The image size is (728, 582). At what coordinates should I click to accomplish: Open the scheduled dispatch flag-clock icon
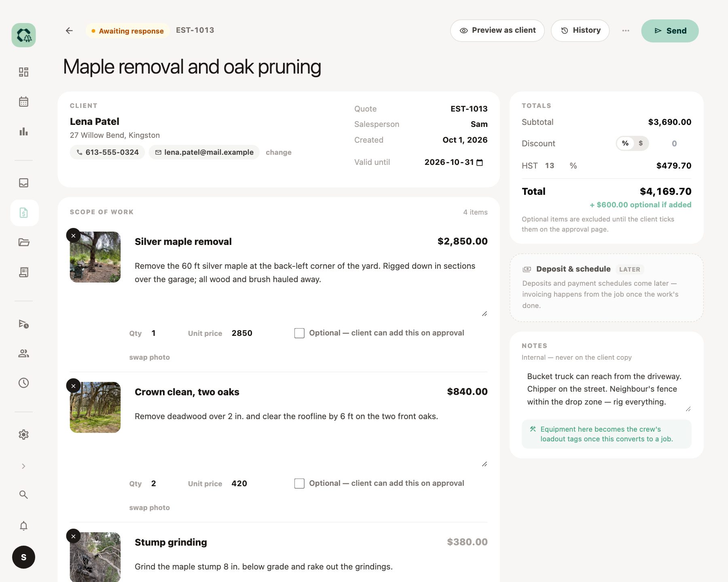pos(23,324)
